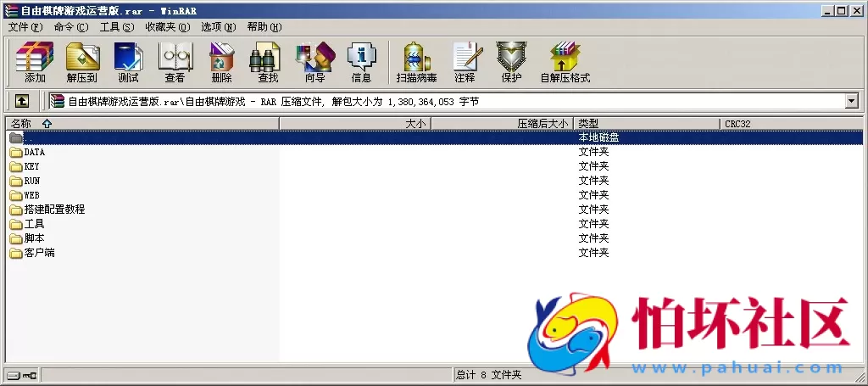Click the 客户端 folder icon

coord(16,253)
